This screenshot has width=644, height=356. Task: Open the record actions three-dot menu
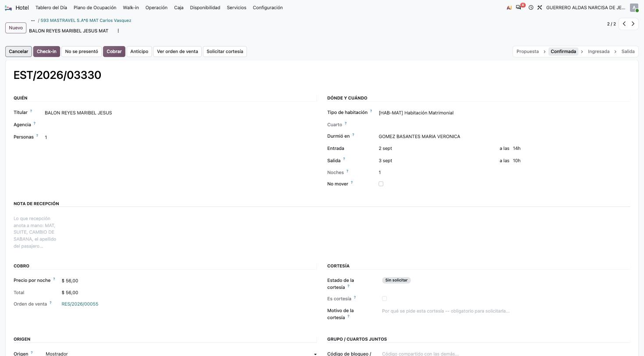pyautogui.click(x=118, y=31)
